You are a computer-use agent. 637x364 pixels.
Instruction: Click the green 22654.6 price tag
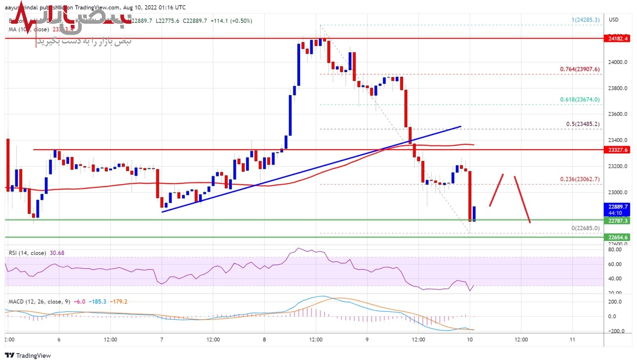pyautogui.click(x=618, y=237)
